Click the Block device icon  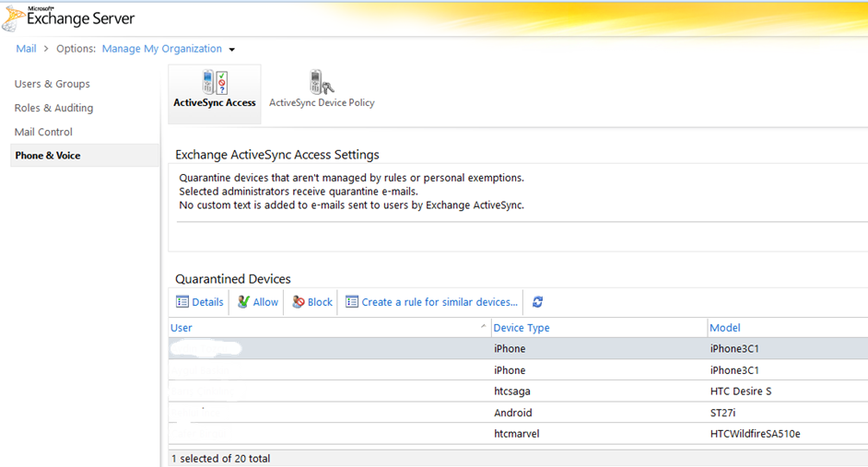(x=299, y=301)
